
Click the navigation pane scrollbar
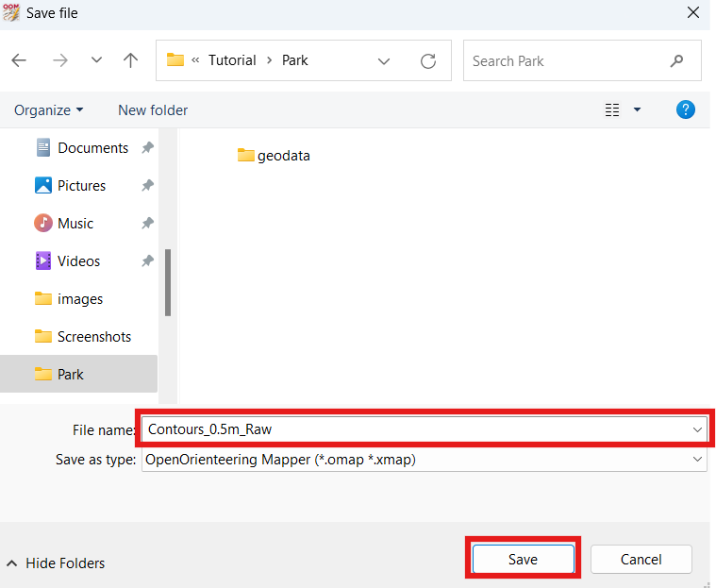point(168,281)
